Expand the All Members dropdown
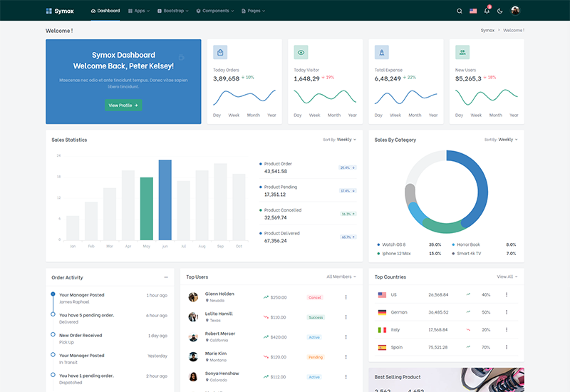Viewport: 570px width, 392px height. [341, 277]
